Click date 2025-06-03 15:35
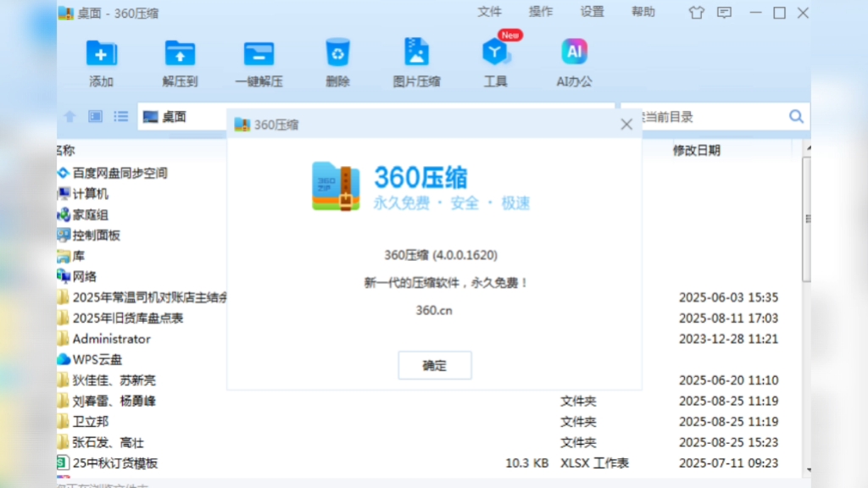The width and height of the screenshot is (868, 488). pyautogui.click(x=728, y=297)
